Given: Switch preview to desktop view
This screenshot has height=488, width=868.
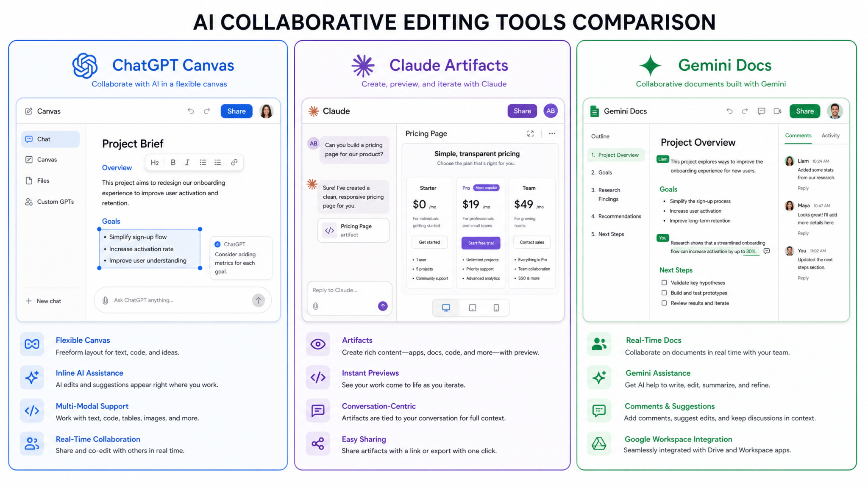Looking at the screenshot, I should pos(446,308).
